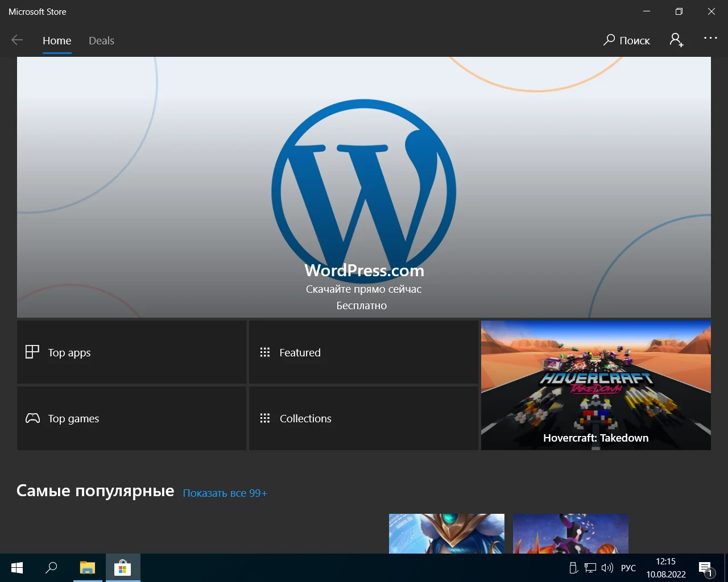
Task: Switch the РУС input language indicator
Action: point(628,568)
